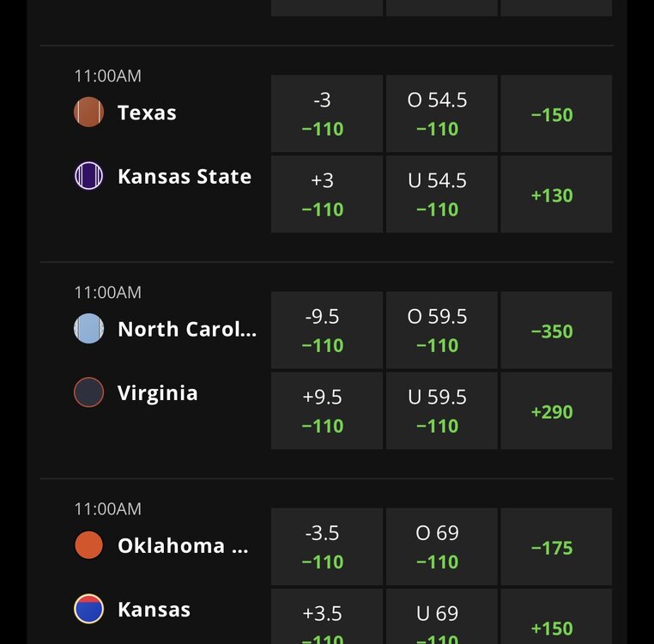The width and height of the screenshot is (654, 644).
Task: Click the Kansas team logo icon
Action: click(89, 609)
